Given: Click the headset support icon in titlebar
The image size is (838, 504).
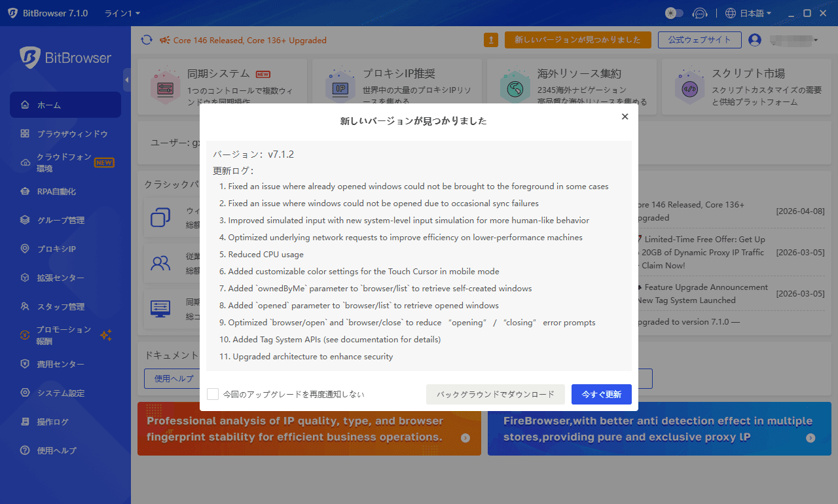Looking at the screenshot, I should point(700,13).
